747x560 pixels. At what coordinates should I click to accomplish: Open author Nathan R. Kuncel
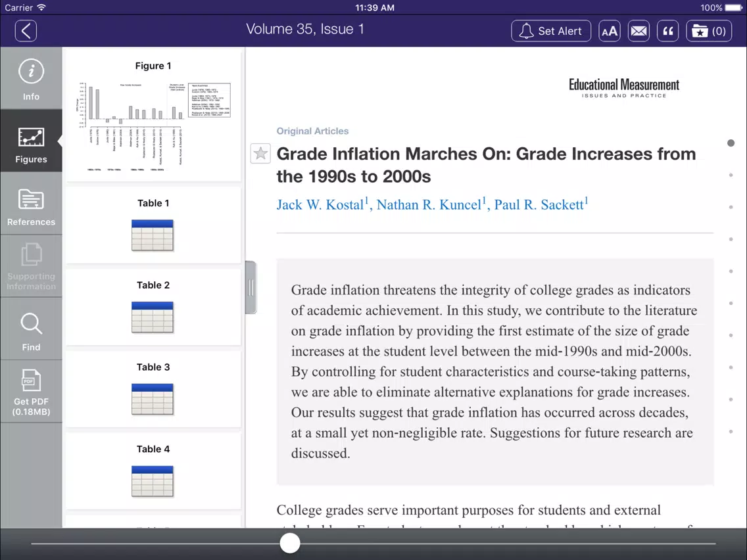[x=431, y=204]
